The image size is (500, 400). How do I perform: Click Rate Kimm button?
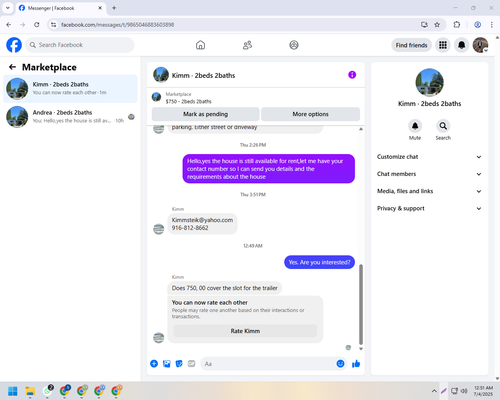[x=245, y=331]
